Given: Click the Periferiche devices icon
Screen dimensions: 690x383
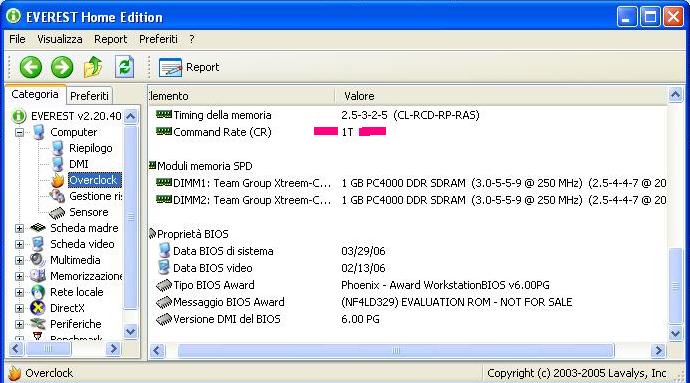Looking at the screenshot, I should click(x=38, y=324).
